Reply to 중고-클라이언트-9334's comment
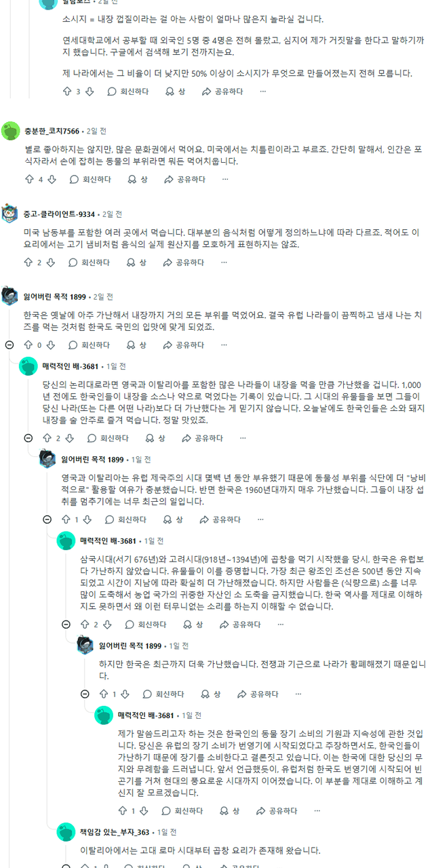434x868 pixels. [x=90, y=262]
